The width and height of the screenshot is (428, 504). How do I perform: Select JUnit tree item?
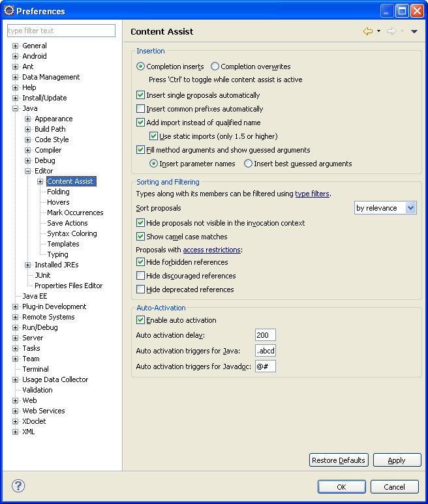(42, 275)
